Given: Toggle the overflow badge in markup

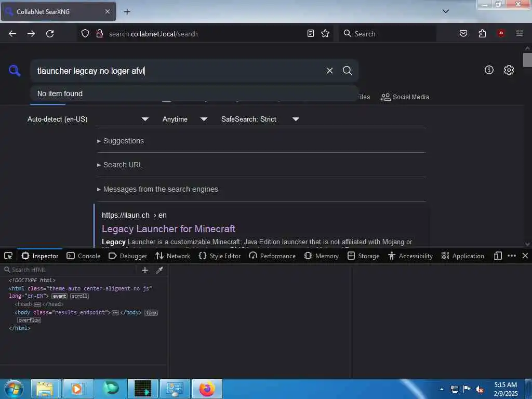Looking at the screenshot, I should tap(29, 320).
